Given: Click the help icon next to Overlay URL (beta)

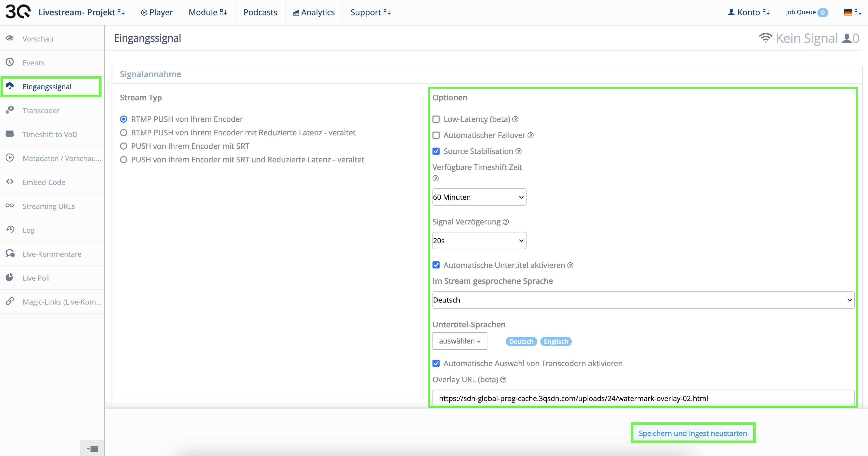Looking at the screenshot, I should pyautogui.click(x=503, y=380).
